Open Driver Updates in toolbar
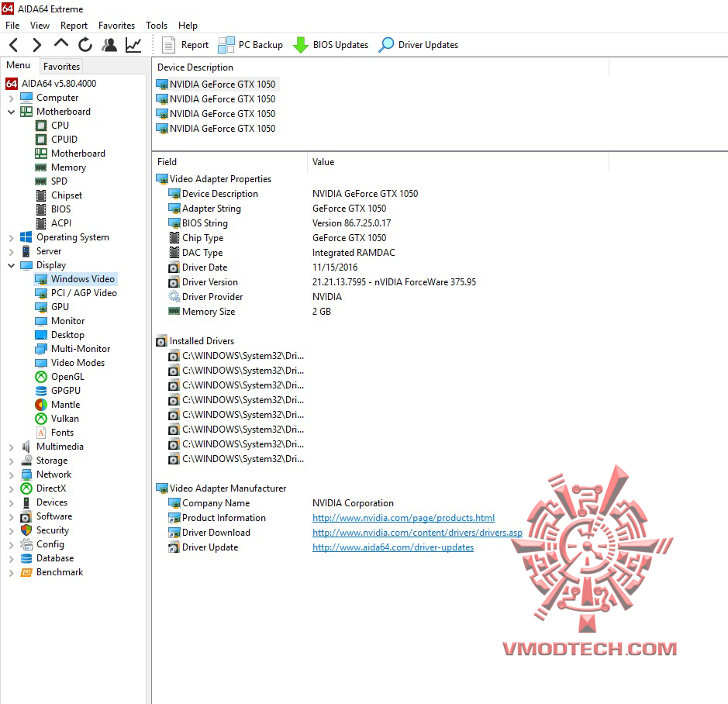This screenshot has height=704, width=728. click(x=419, y=45)
